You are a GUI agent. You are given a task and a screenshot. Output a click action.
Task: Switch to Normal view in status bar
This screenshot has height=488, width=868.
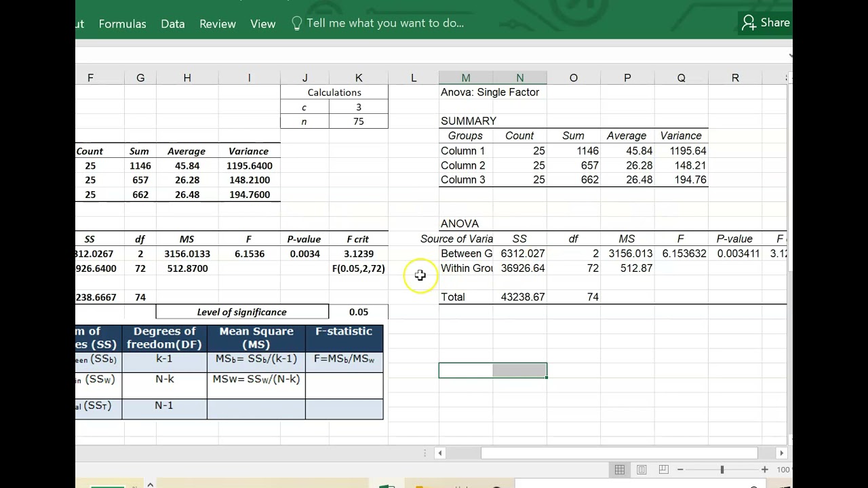point(620,470)
